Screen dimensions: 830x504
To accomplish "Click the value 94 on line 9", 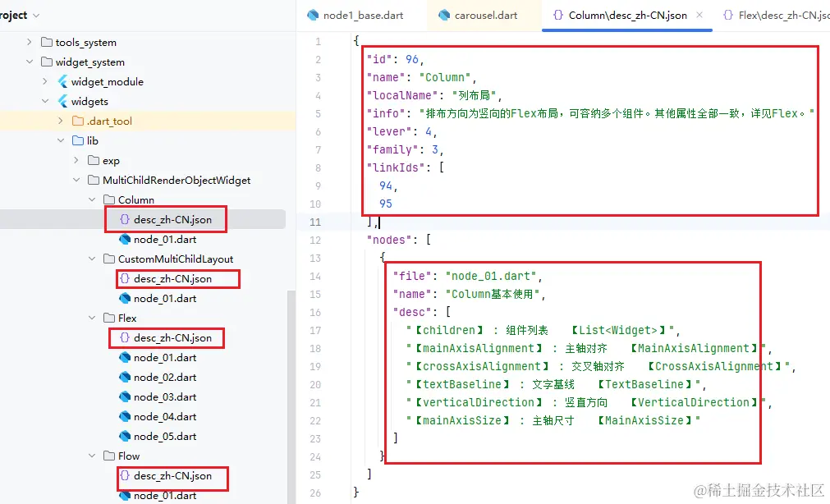I will (x=386, y=186).
